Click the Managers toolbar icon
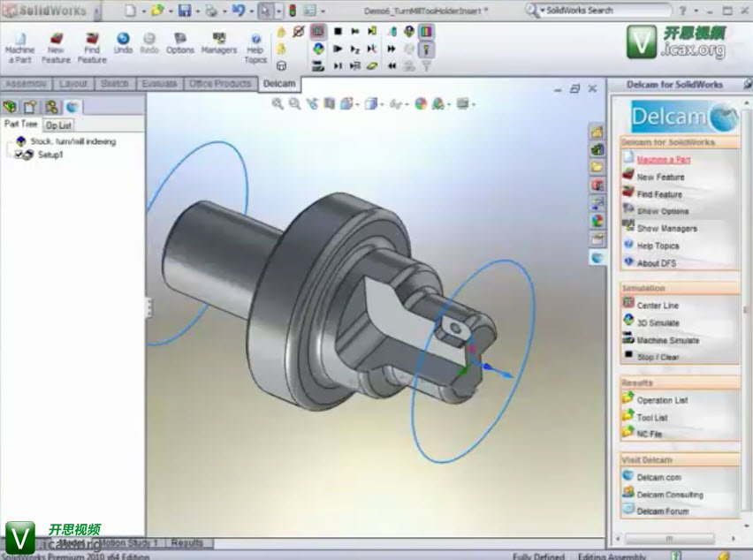This screenshot has height=560, width=753. pos(219,43)
